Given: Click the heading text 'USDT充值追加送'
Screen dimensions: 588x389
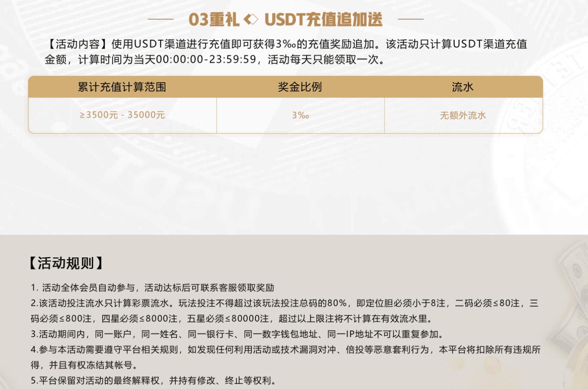Looking at the screenshot, I should (323, 19).
